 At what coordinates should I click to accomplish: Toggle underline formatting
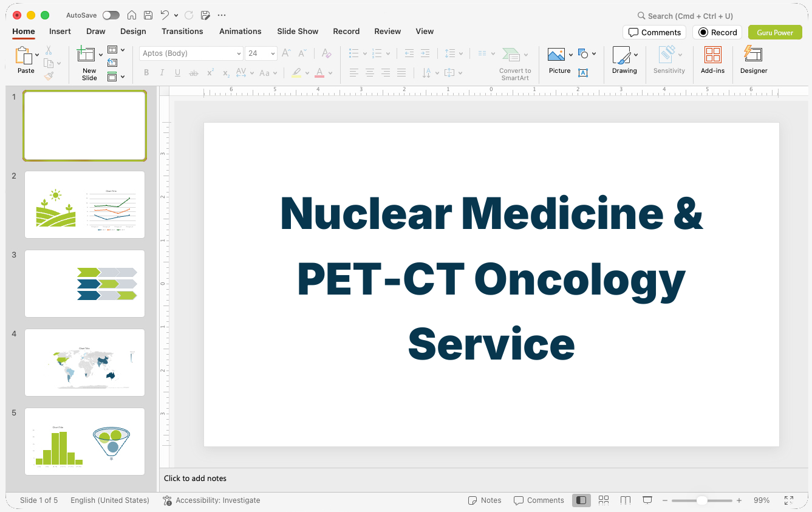177,73
